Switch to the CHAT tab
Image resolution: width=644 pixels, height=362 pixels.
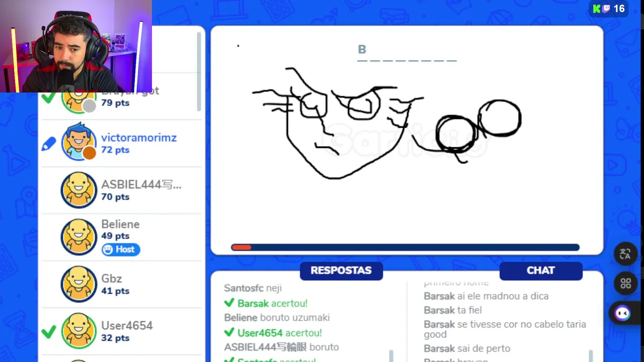click(541, 270)
